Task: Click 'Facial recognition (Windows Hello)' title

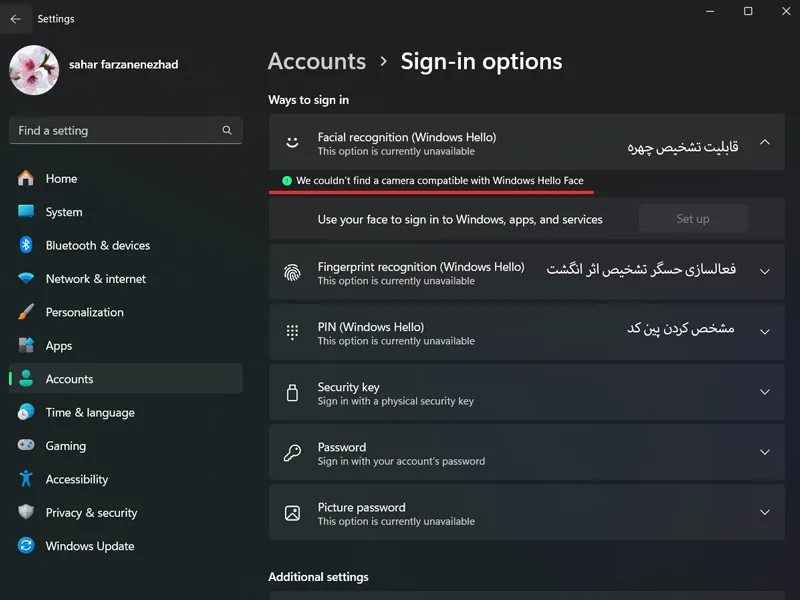Action: point(407,137)
